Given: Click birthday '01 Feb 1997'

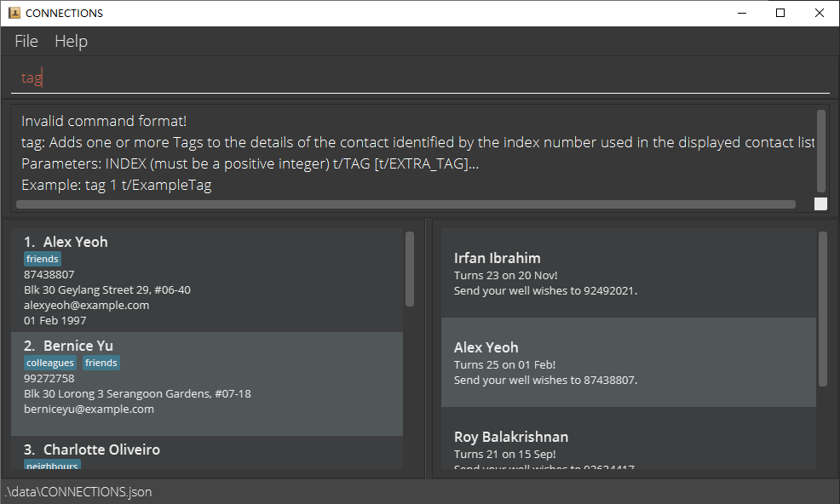Looking at the screenshot, I should click(55, 321).
